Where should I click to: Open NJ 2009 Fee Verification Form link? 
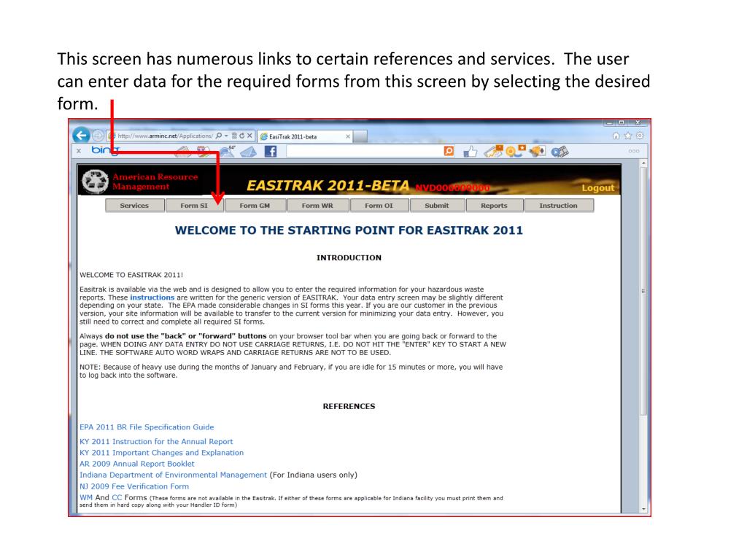pos(134,486)
